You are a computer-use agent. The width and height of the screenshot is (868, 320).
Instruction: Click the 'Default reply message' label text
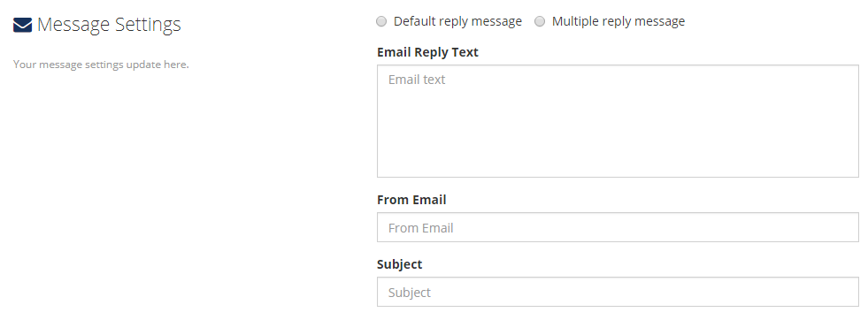[x=457, y=21]
